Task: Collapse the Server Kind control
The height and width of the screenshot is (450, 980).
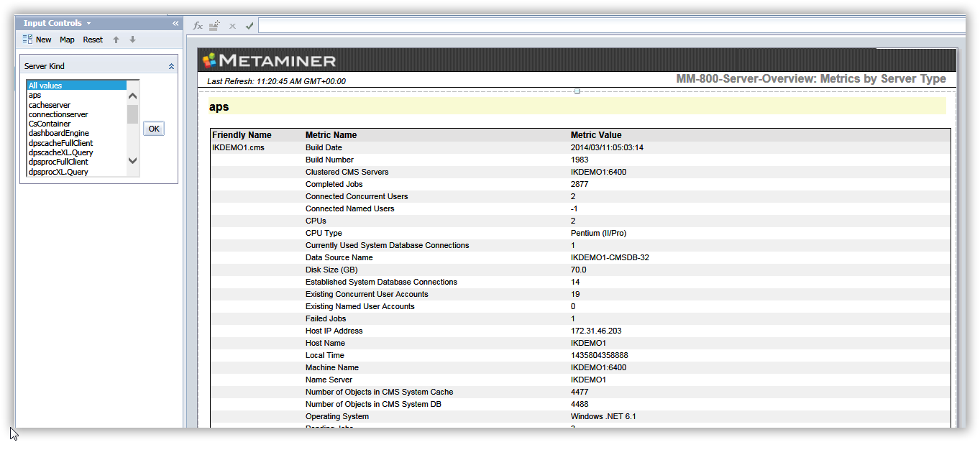Action: point(171,66)
